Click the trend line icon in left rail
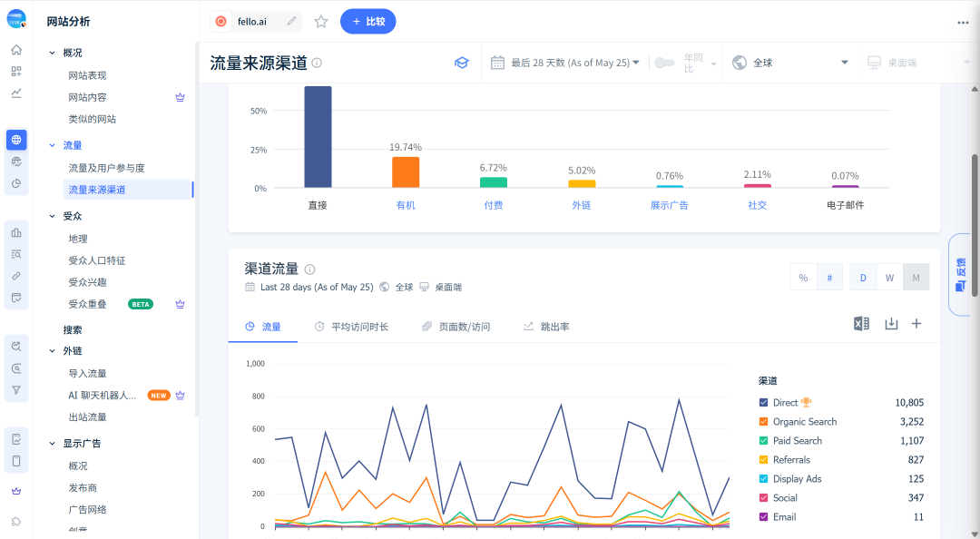The image size is (980, 539). tap(17, 93)
